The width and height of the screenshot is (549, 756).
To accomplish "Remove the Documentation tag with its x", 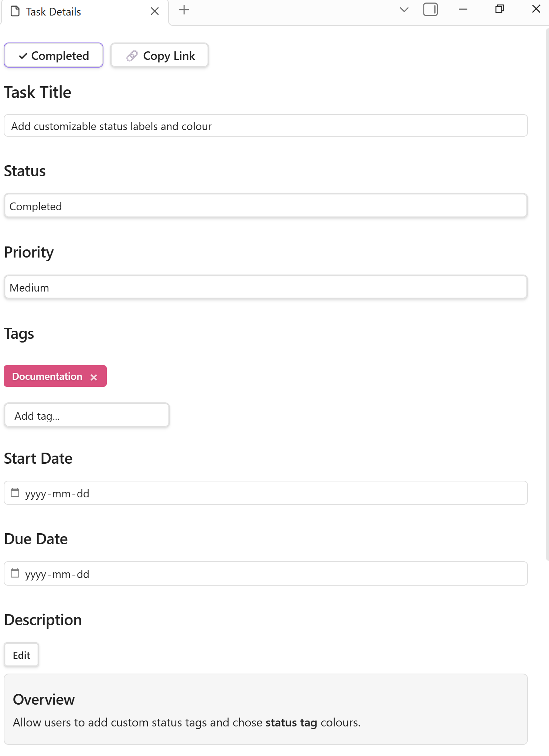I will tap(94, 377).
